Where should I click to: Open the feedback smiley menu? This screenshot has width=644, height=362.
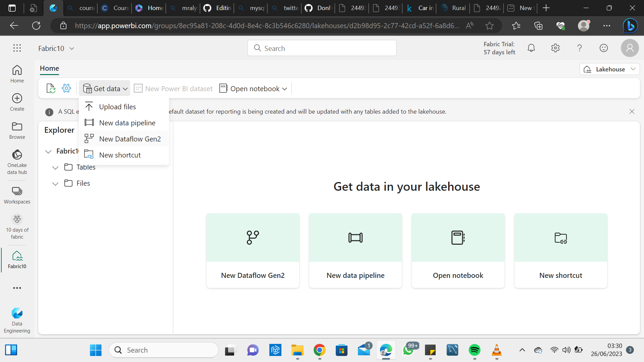pyautogui.click(x=604, y=48)
